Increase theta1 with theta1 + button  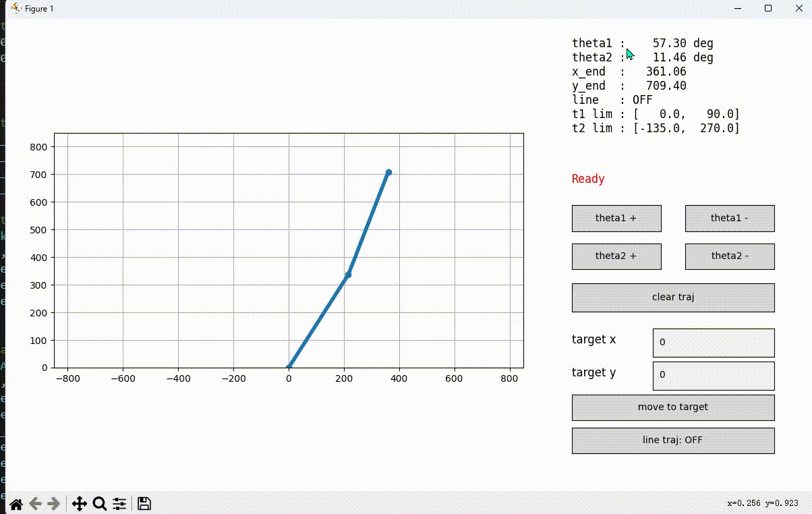pos(616,219)
